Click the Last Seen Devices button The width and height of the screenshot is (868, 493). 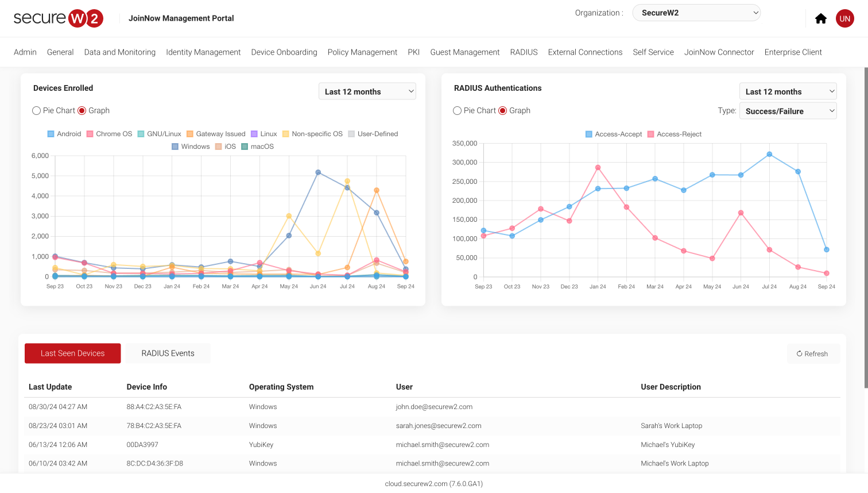[72, 353]
